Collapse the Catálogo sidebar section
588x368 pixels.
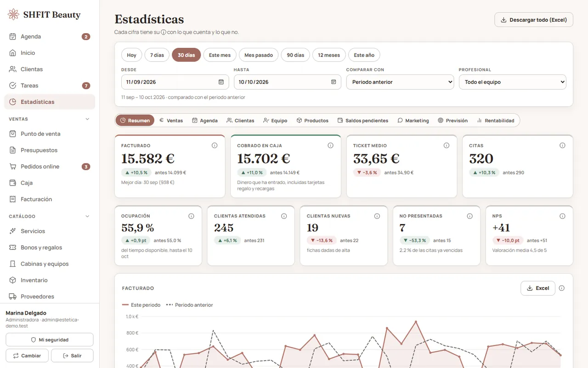[50, 216]
